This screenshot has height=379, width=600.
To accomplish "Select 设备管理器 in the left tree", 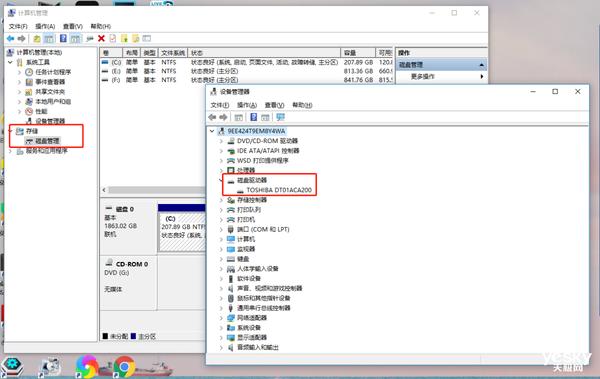I will pyautogui.click(x=50, y=121).
